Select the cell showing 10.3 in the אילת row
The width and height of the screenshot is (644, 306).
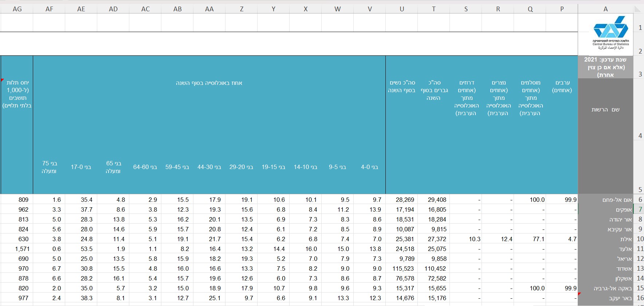pyautogui.click(x=466, y=239)
